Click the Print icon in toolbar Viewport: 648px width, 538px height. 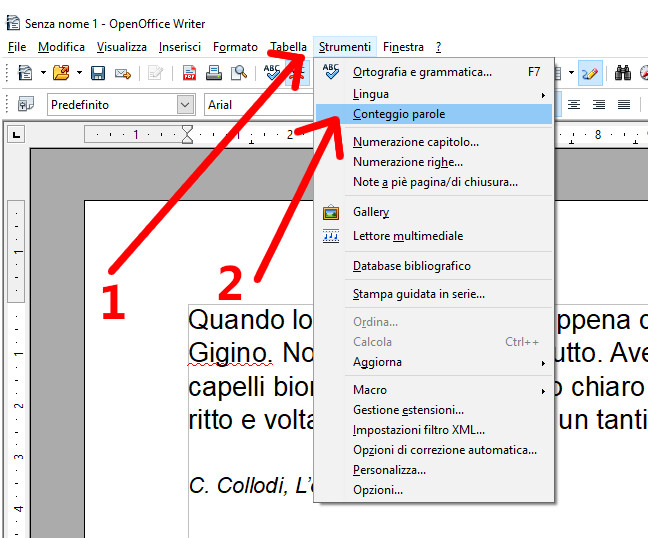(214, 73)
